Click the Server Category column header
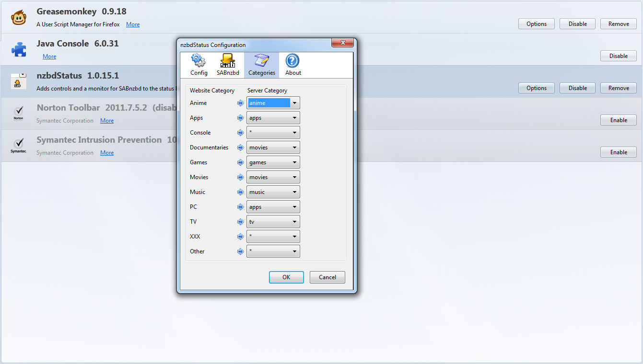Image resolution: width=643 pixels, height=364 pixels. pyautogui.click(x=267, y=91)
